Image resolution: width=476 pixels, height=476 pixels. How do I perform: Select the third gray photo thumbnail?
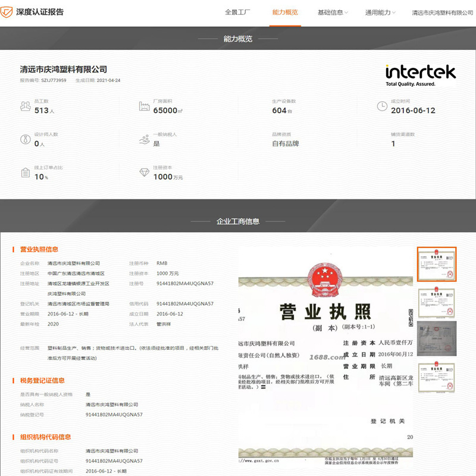coord(437,339)
